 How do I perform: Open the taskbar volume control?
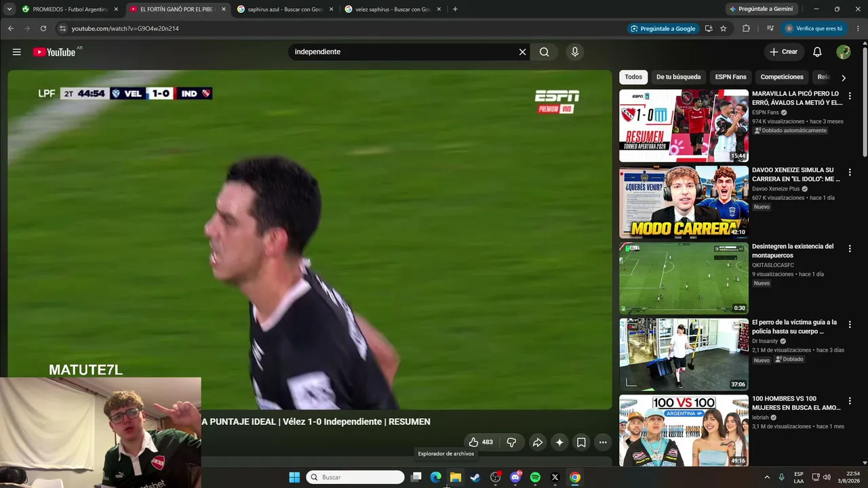point(827,477)
